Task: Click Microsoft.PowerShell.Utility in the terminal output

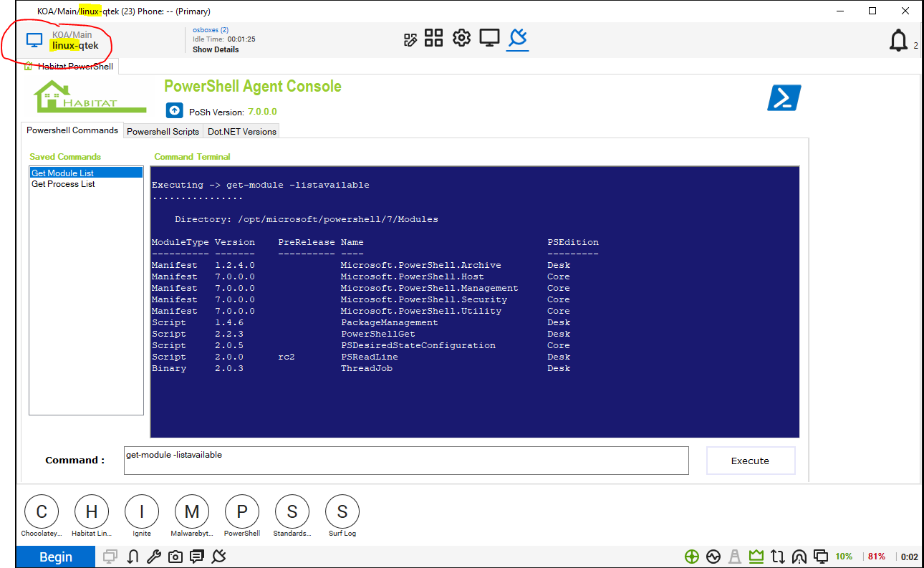Action: point(420,311)
